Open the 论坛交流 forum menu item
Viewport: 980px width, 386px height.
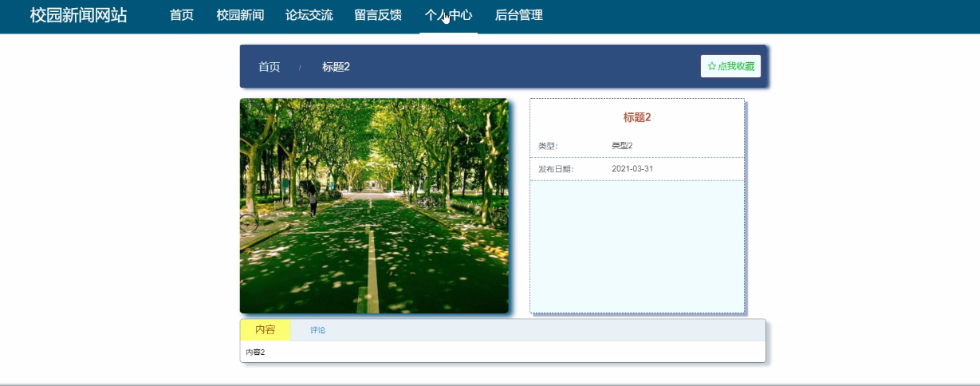click(309, 15)
